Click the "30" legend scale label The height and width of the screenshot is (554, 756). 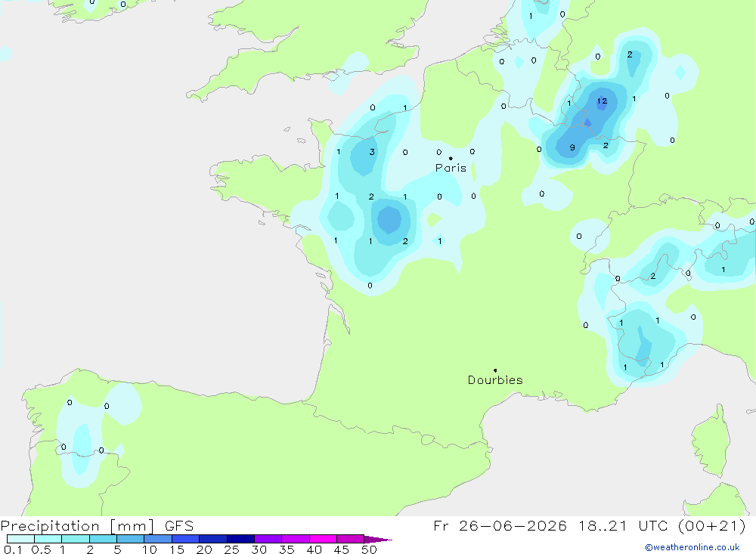click(x=259, y=549)
